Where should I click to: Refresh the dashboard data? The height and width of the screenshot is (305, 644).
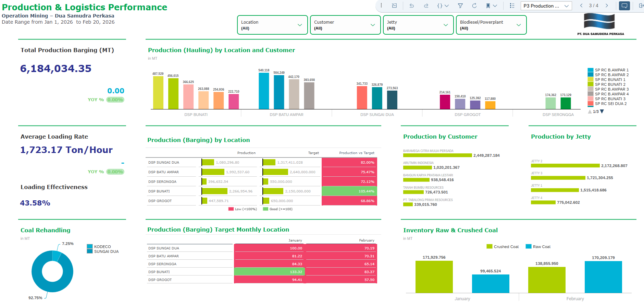click(x=474, y=5)
